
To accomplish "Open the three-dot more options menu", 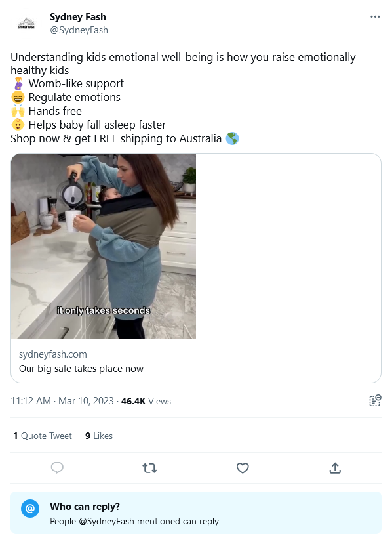I will (x=375, y=16).
